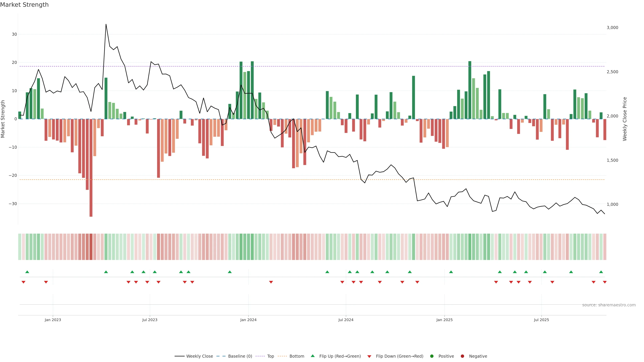Image resolution: width=644 pixels, height=362 pixels.
Task: Click the first red flip-down triangle marker
Action: click(x=23, y=282)
